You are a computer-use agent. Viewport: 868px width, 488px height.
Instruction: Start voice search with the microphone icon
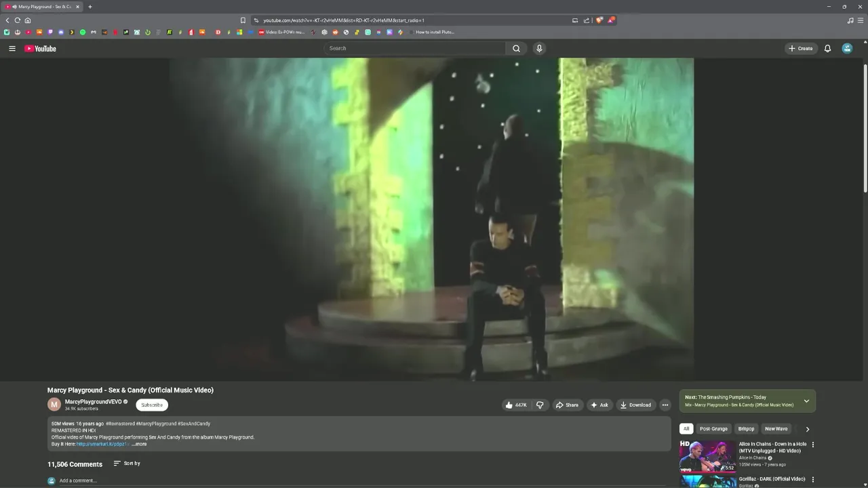click(x=539, y=48)
